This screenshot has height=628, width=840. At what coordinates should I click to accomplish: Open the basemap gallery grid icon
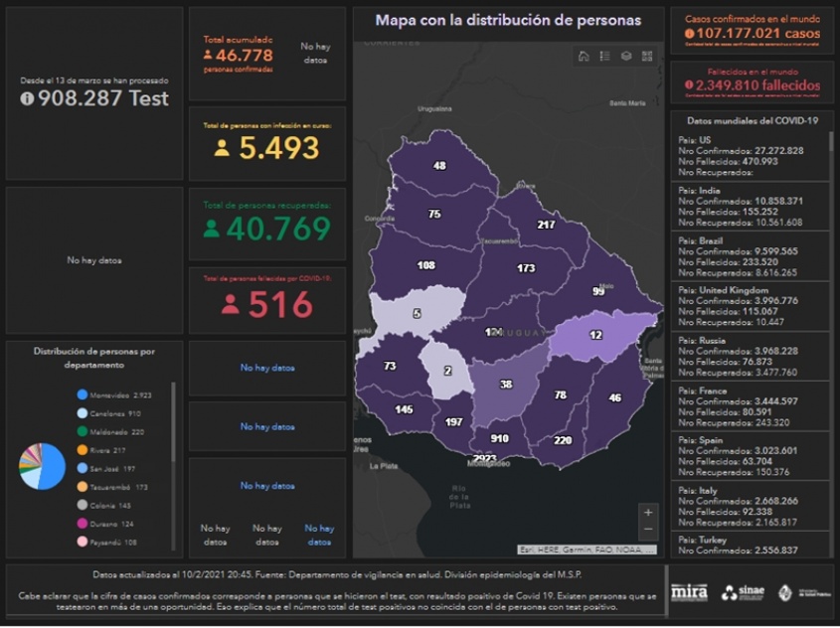(647, 56)
